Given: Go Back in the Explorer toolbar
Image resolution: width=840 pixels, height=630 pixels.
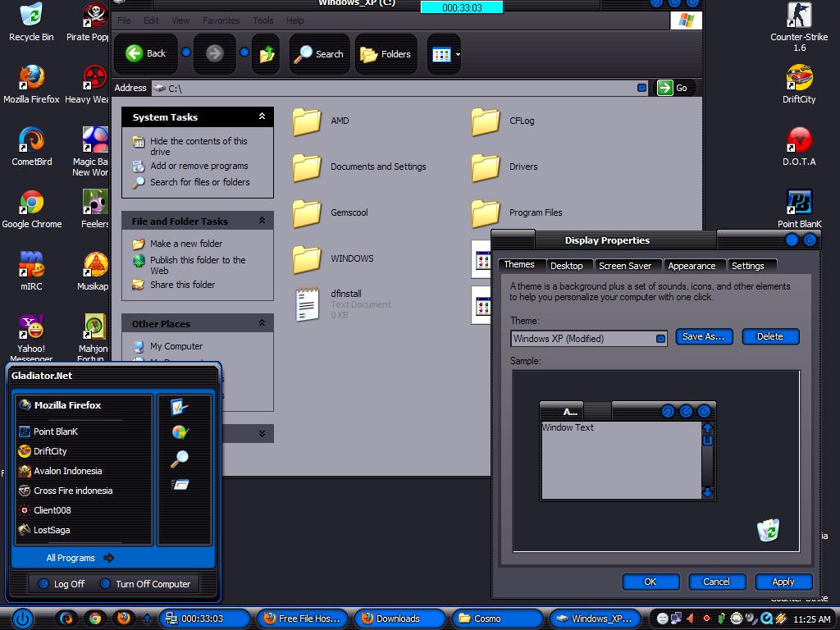Looking at the screenshot, I should coord(146,53).
